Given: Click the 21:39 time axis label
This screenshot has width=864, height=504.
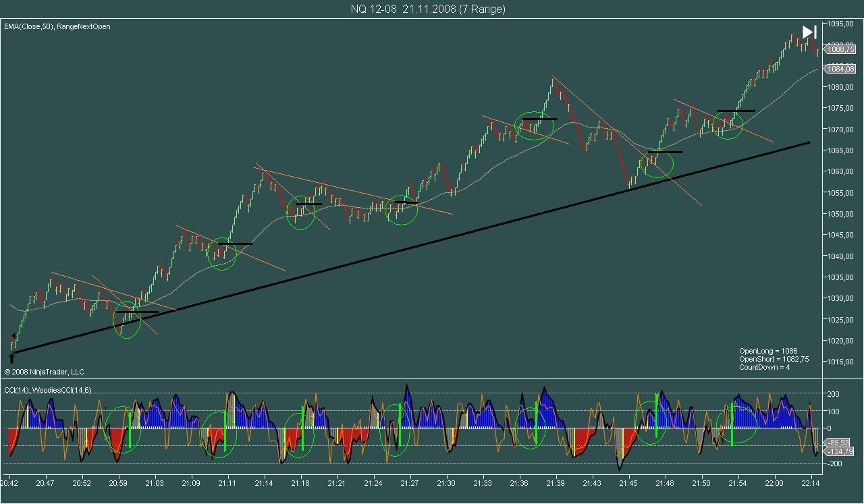Looking at the screenshot, I should [x=556, y=483].
